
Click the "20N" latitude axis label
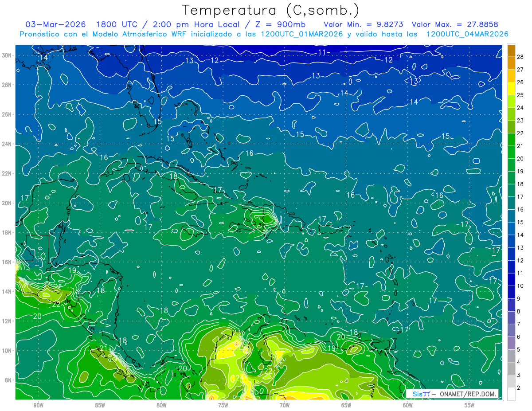[7, 203]
